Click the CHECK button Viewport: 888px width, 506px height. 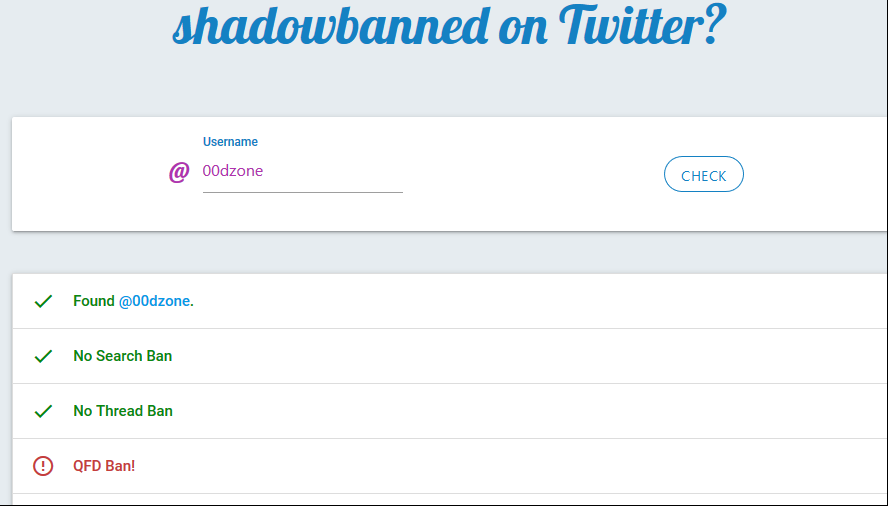[x=703, y=175]
